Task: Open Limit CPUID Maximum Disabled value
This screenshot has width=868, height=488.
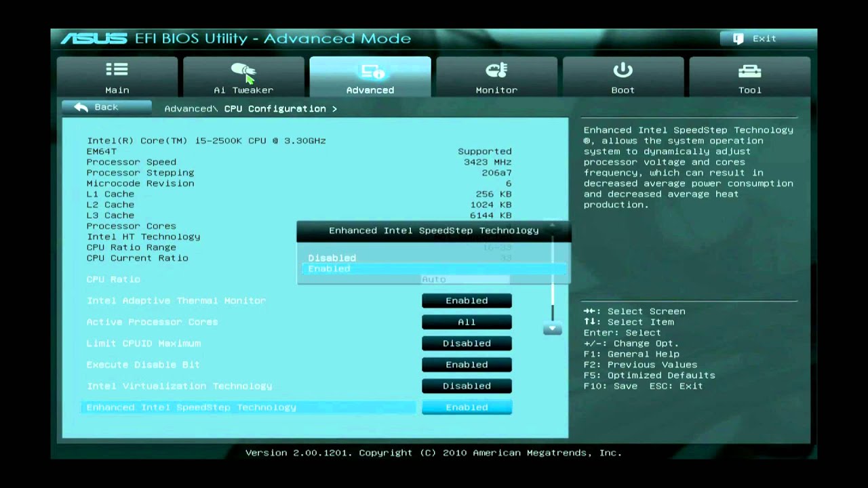Action: click(x=467, y=343)
